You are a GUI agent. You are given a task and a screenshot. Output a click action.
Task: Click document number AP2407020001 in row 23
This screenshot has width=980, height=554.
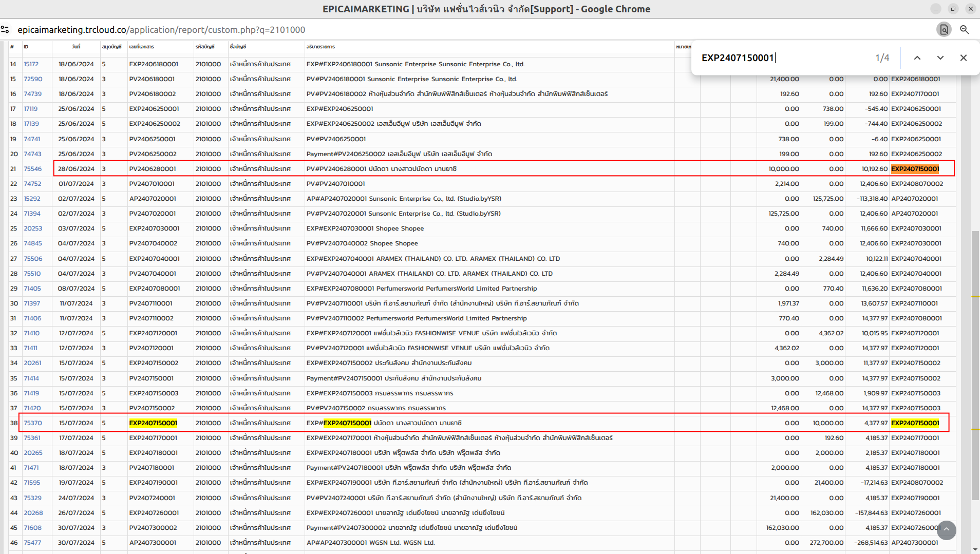coord(153,199)
